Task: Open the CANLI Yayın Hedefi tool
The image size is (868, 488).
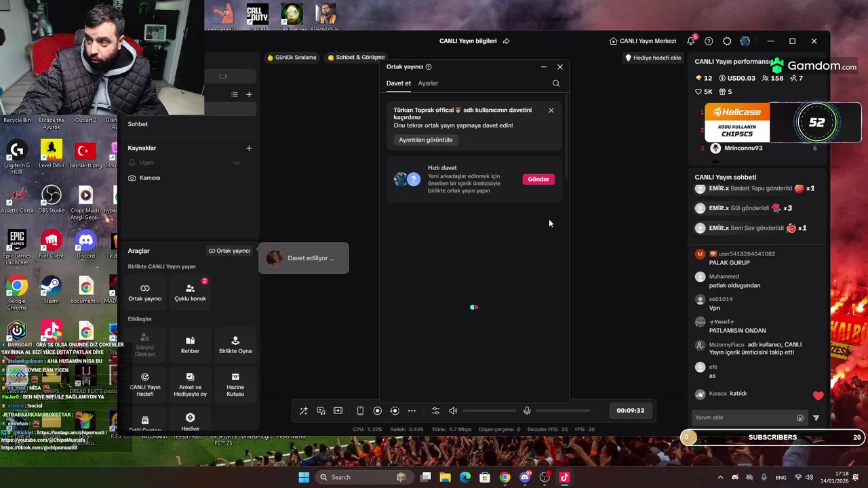Action: (145, 385)
